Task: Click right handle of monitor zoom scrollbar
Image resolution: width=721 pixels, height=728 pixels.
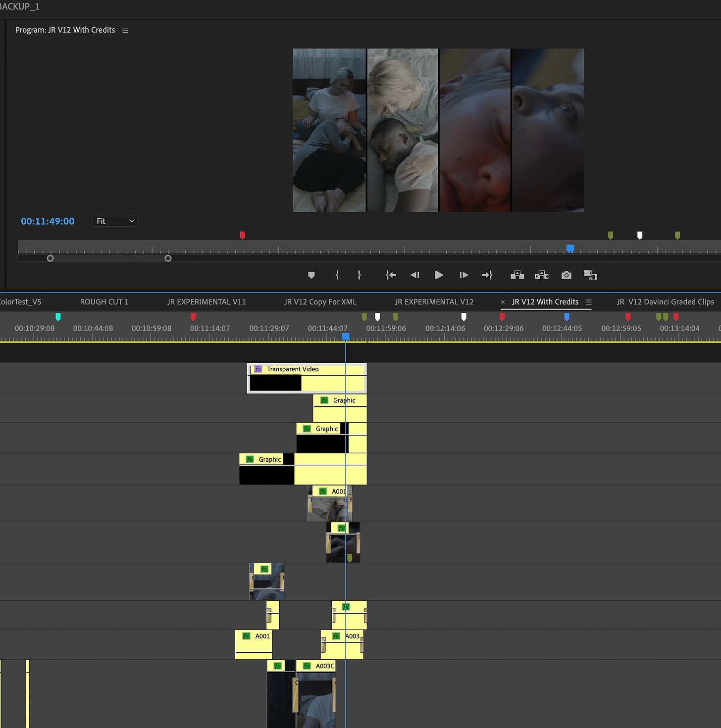Action: (168, 258)
